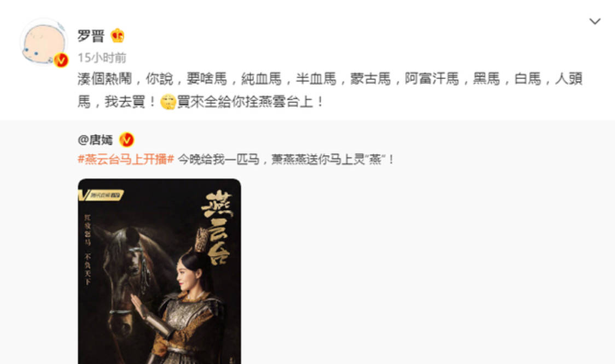Open 罗晋's baby avatar picture
This screenshot has height=364, width=615.
(44, 42)
